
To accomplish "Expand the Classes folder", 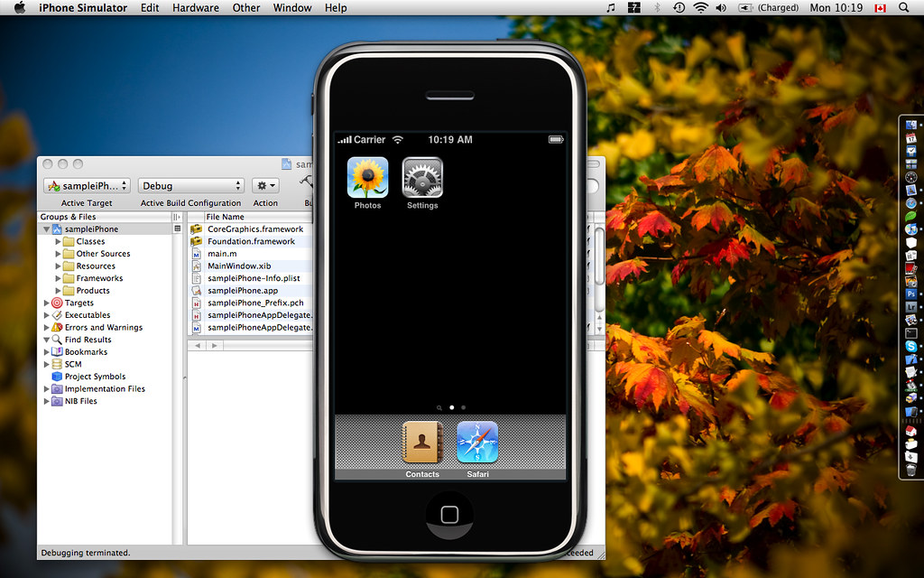I will tap(58, 242).
